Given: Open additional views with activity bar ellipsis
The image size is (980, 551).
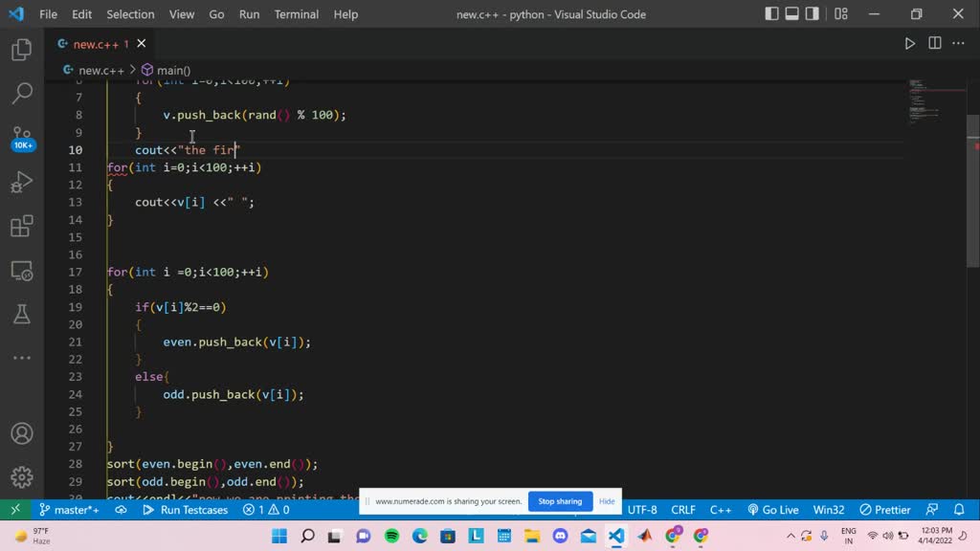Looking at the screenshot, I should click(x=21, y=357).
